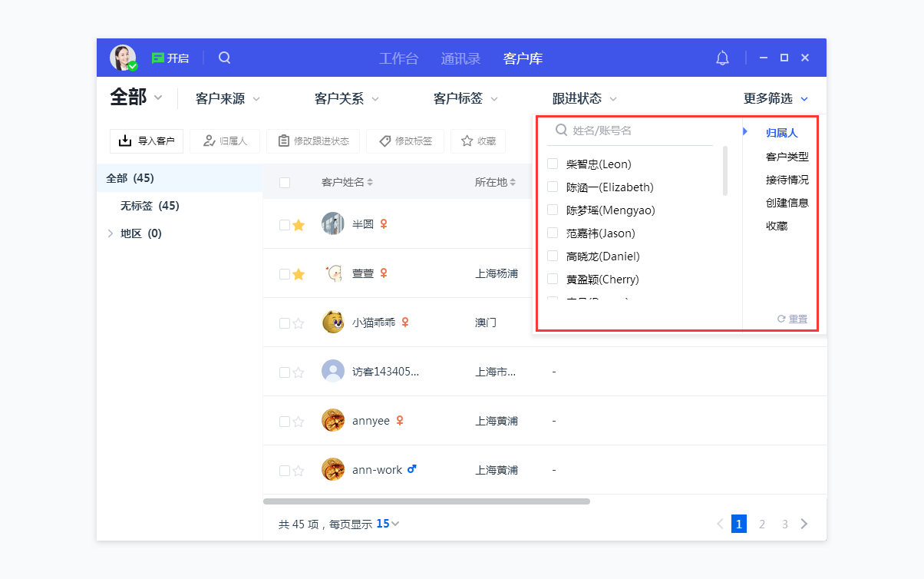The width and height of the screenshot is (924, 579).
Task: Select 全部 (45) in the sidebar
Action: coord(180,178)
